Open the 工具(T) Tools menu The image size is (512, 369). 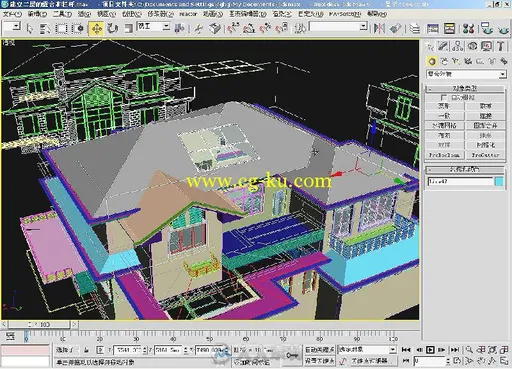point(62,14)
